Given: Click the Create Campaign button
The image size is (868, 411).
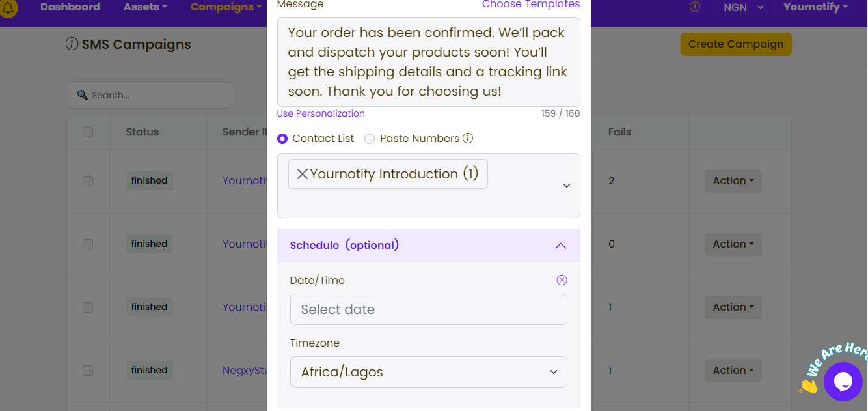Looking at the screenshot, I should [736, 44].
